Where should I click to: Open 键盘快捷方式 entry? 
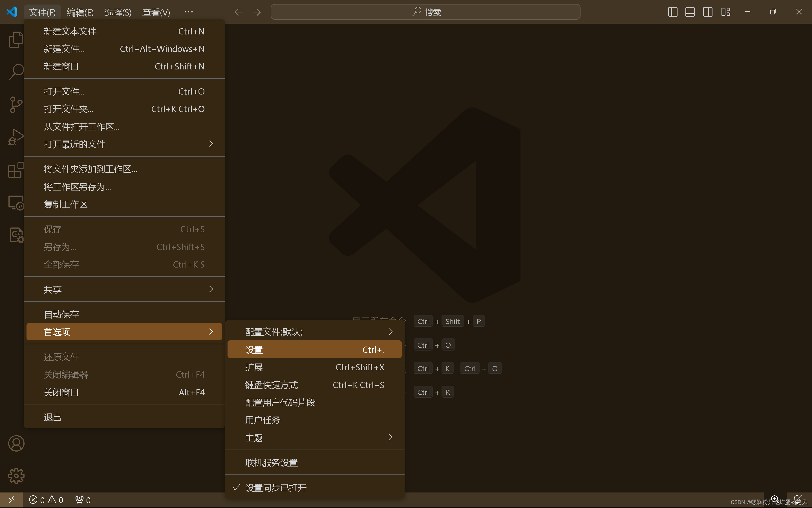[x=314, y=385]
